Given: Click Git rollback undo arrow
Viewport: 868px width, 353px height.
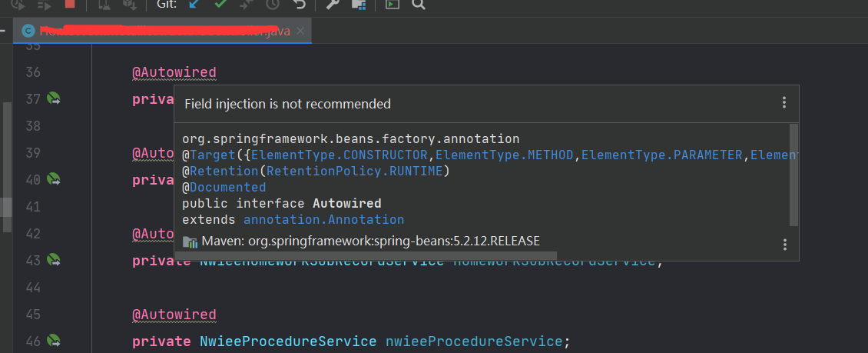Looking at the screenshot, I should (x=299, y=5).
